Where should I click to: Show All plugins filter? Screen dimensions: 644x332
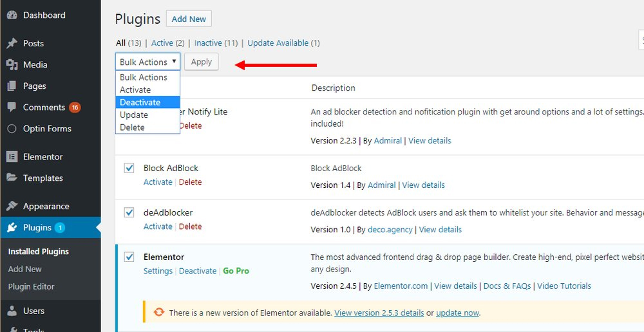121,42
